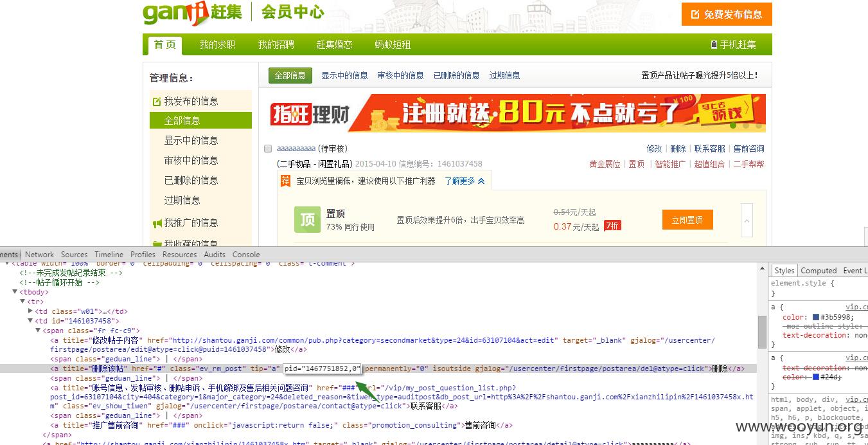Screen dimensions: 868x445
Task: Click the 修改 link for the post
Action: tap(654, 149)
